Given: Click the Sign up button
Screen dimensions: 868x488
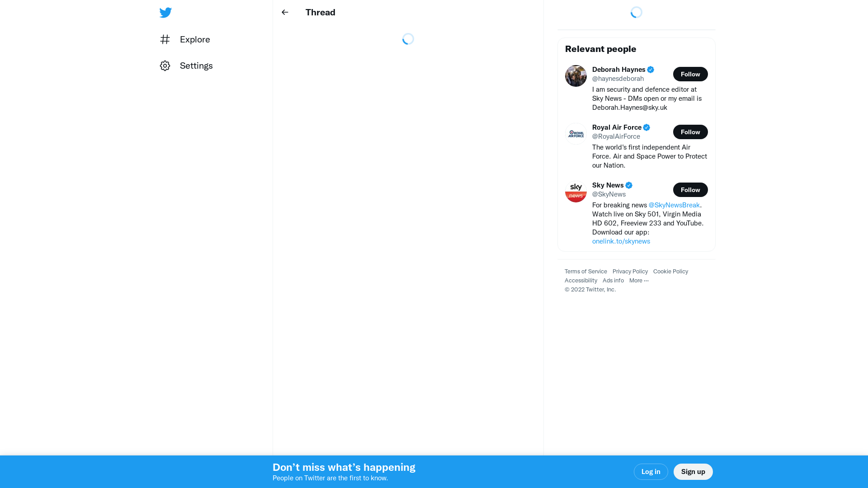Looking at the screenshot, I should click(x=693, y=472).
